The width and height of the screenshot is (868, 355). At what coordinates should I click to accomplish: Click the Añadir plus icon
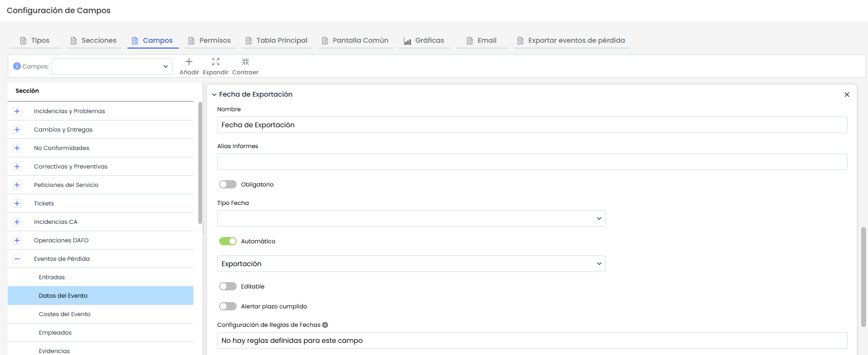click(189, 62)
